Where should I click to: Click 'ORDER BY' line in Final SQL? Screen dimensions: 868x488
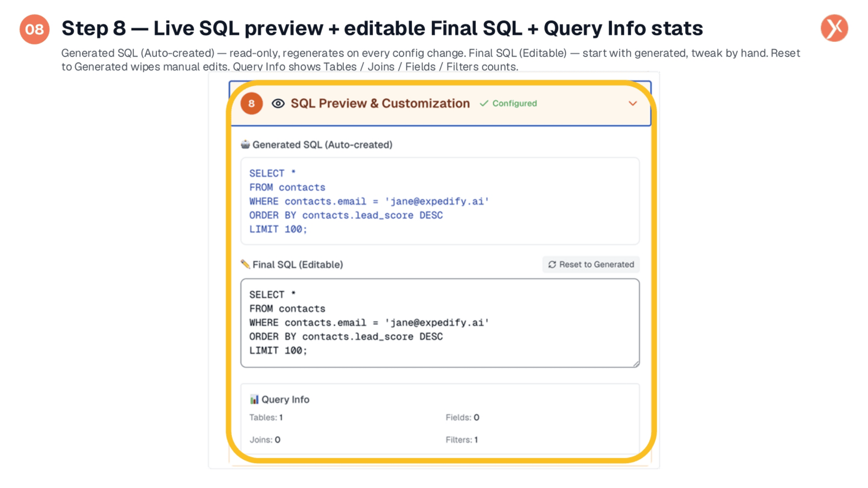point(346,337)
